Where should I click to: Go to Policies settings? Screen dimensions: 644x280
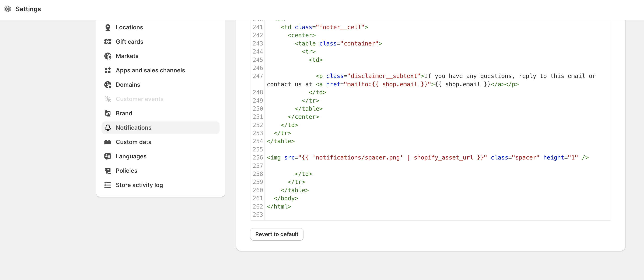[x=126, y=171]
